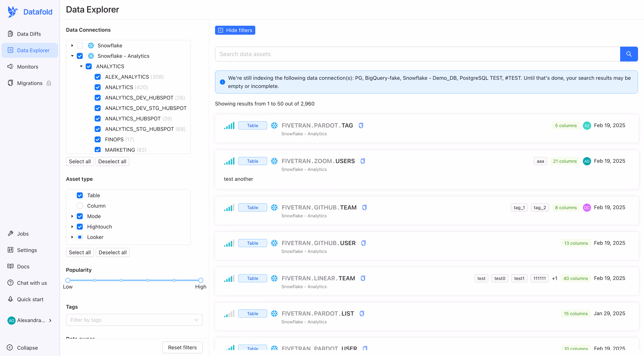This screenshot has height=356, width=644.
Task: Open Data Explorer page
Action: (30, 50)
